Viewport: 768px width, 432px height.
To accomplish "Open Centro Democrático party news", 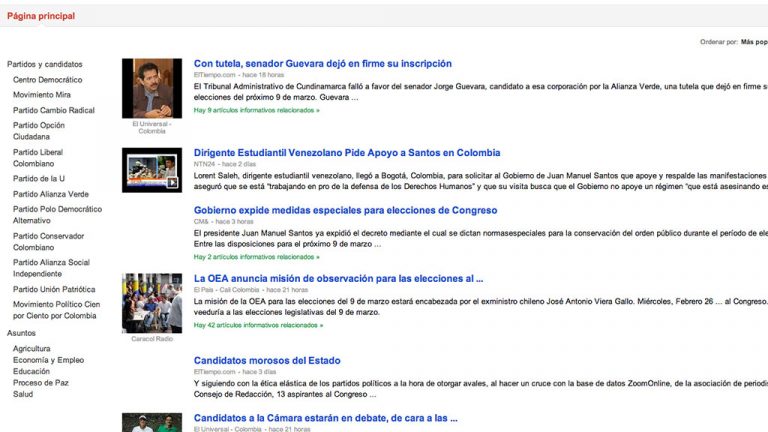I will point(48,79).
